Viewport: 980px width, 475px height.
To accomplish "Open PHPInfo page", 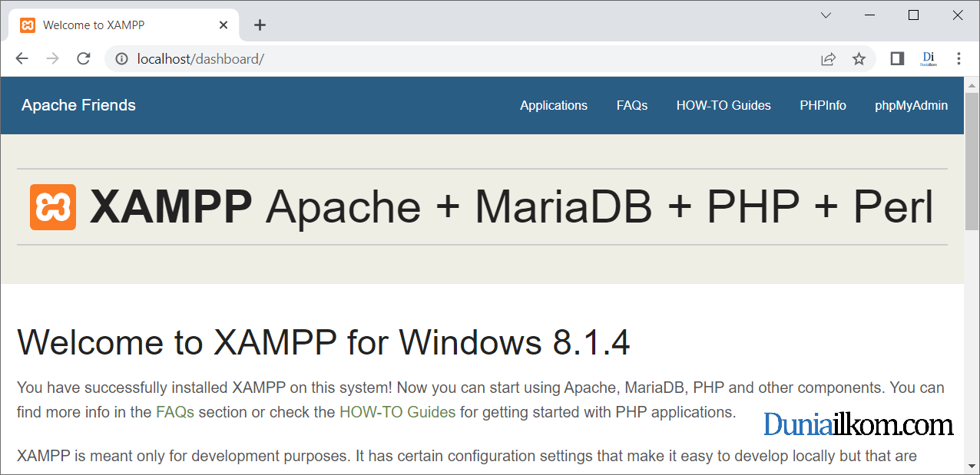I will coord(823,106).
